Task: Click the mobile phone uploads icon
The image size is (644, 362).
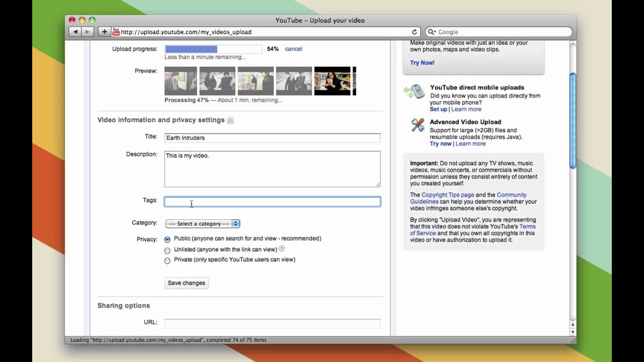Action: (x=415, y=92)
